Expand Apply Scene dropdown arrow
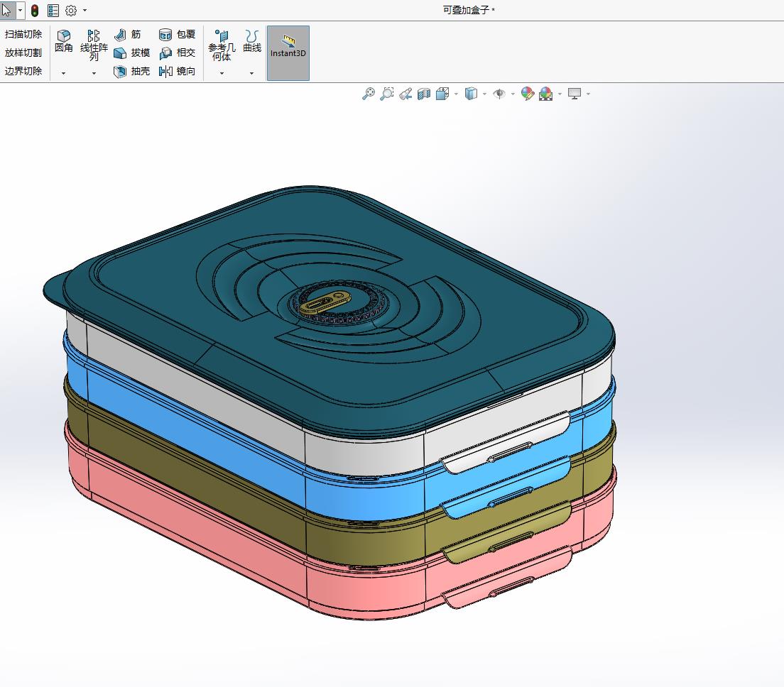This screenshot has height=687, width=784. [560, 94]
